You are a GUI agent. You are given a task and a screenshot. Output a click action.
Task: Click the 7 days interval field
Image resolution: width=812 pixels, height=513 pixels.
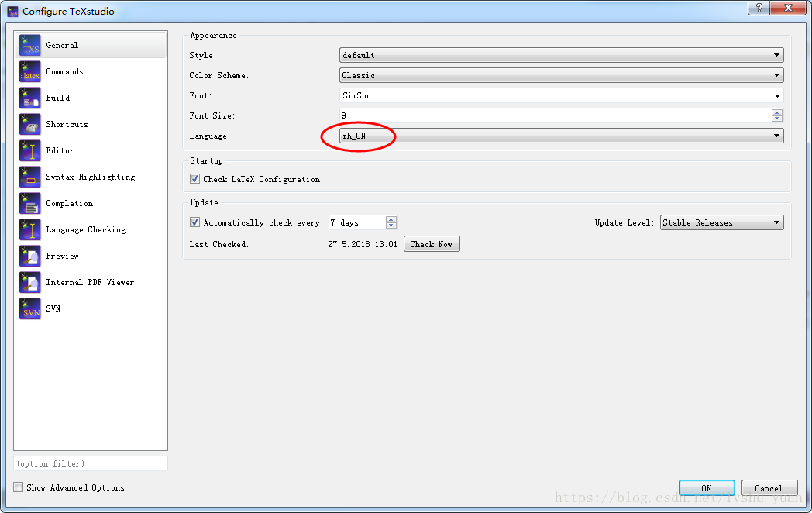[x=357, y=223]
